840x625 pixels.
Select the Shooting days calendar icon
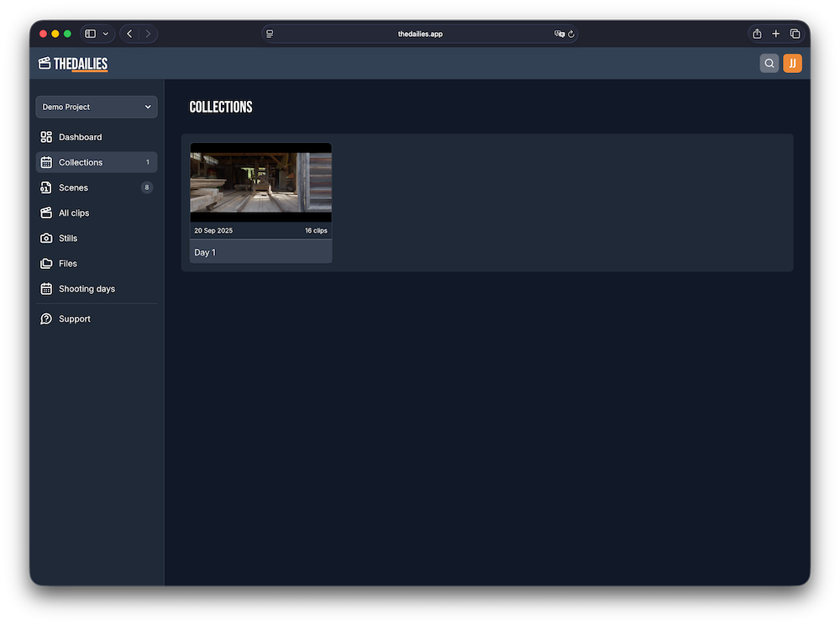point(46,288)
